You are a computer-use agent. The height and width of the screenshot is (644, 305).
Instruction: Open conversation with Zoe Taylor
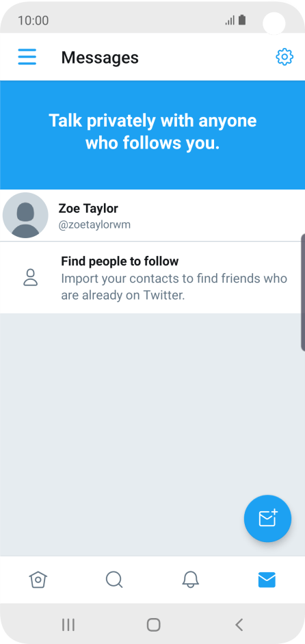(x=152, y=215)
